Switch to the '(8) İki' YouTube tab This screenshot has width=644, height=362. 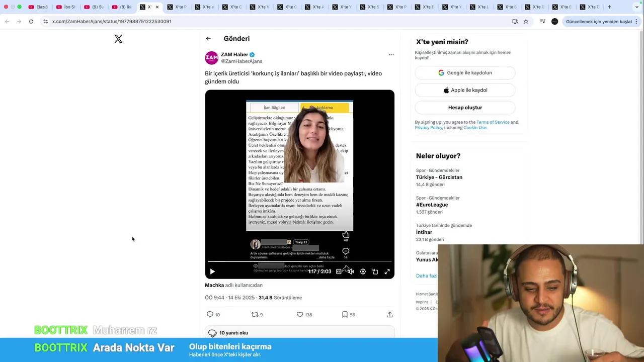pos(122,7)
